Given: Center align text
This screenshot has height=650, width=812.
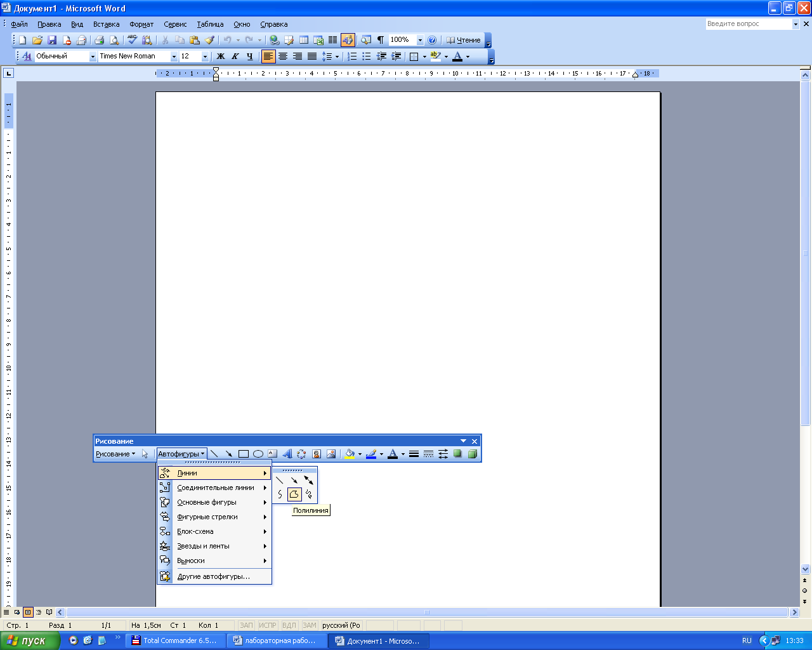Looking at the screenshot, I should [283, 56].
